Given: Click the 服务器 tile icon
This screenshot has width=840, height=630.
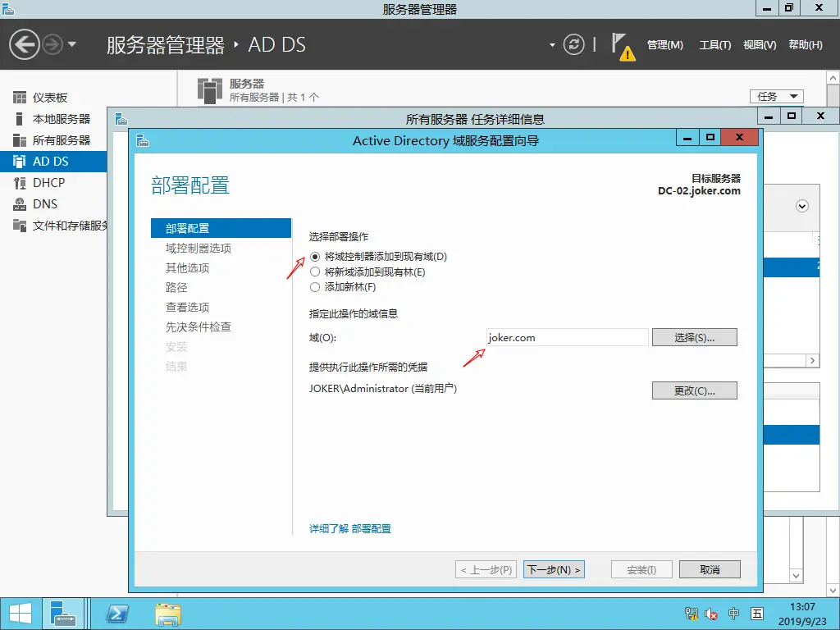Looking at the screenshot, I should [x=209, y=90].
